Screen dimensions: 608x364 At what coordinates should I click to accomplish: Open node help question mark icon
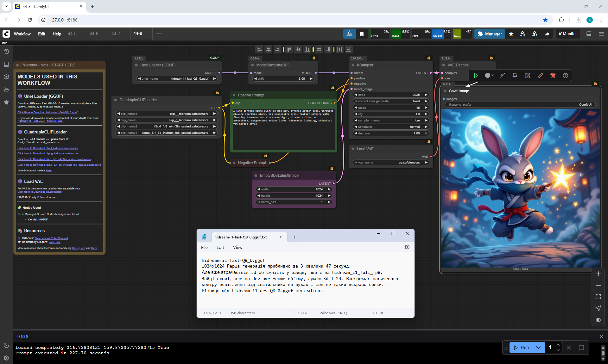point(565,76)
